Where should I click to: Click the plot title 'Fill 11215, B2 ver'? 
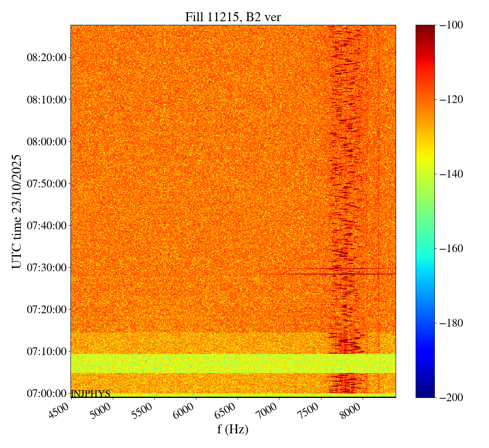tap(233, 17)
